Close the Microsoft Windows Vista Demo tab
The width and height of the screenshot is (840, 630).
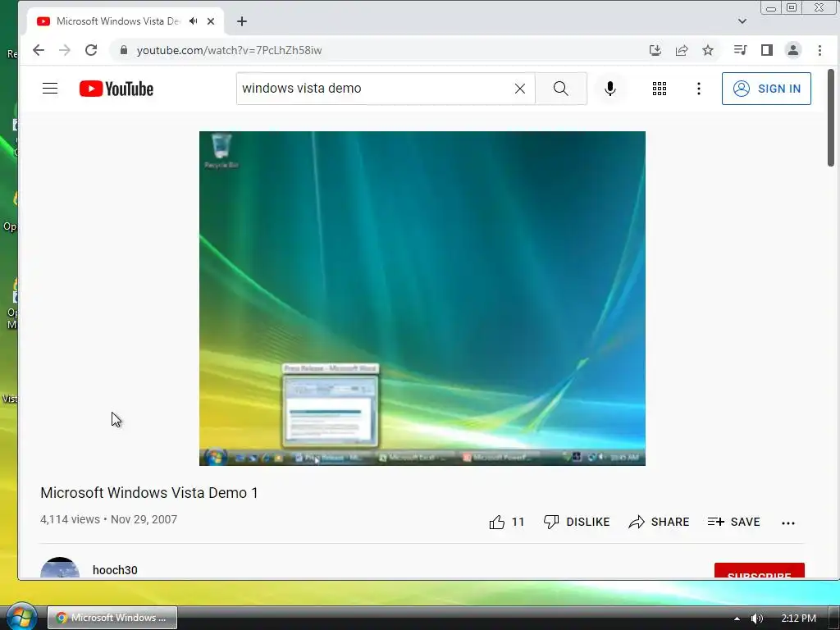(x=211, y=21)
